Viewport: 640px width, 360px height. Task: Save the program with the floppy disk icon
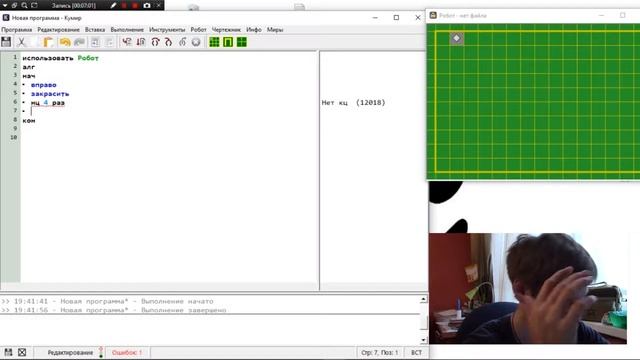[x=6, y=42]
